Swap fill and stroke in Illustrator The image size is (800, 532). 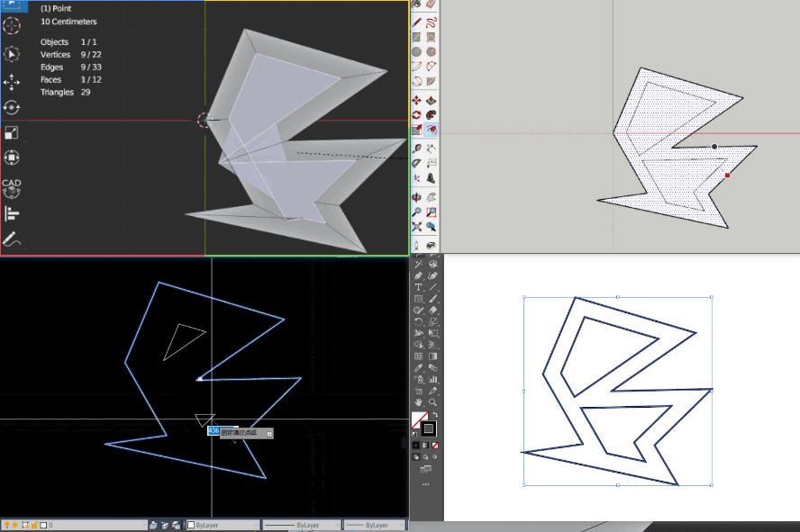(435, 415)
